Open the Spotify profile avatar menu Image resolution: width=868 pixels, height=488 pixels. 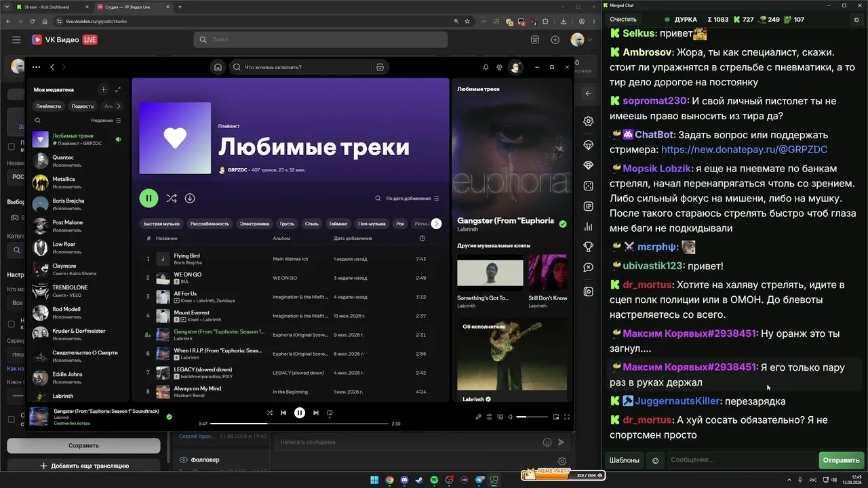click(x=516, y=67)
